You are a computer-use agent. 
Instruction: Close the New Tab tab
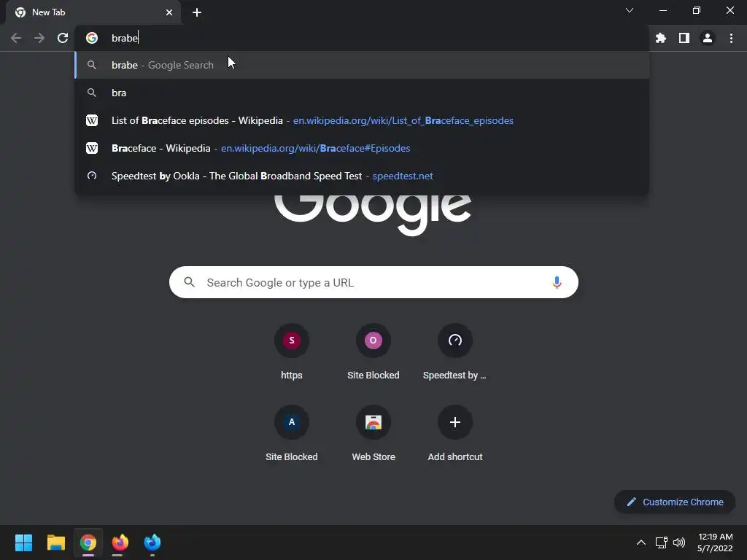(x=169, y=12)
